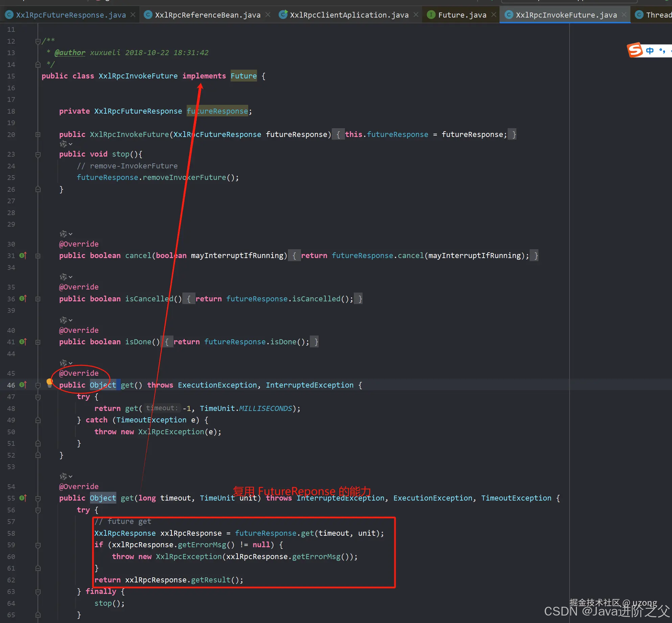This screenshot has width=672, height=623.
Task: Expand the folded constructor on line 20
Action: pyautogui.click(x=38, y=135)
